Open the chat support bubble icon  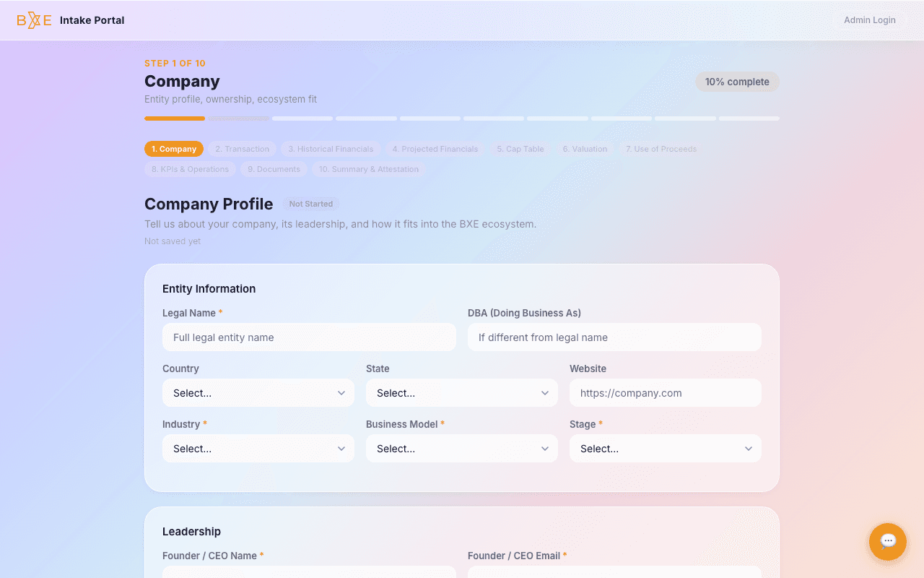(x=887, y=541)
